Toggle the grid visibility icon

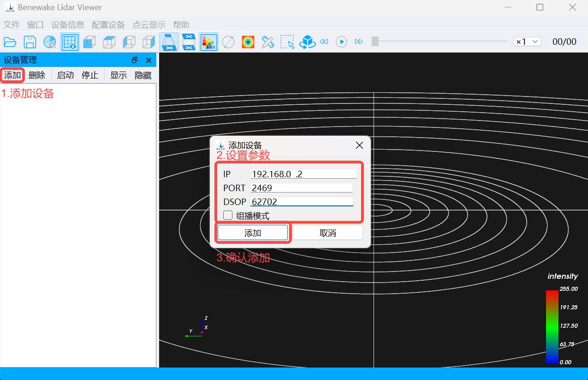point(70,42)
